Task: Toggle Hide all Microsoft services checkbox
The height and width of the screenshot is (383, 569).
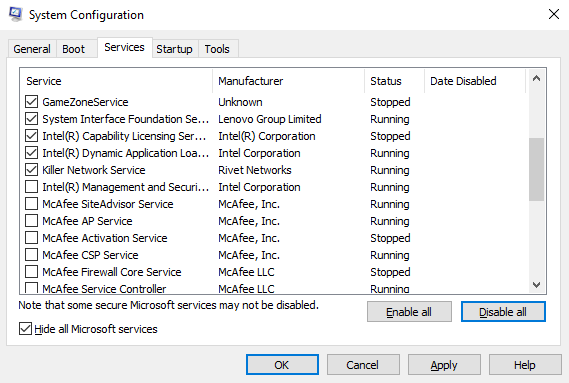Action: pos(25,329)
